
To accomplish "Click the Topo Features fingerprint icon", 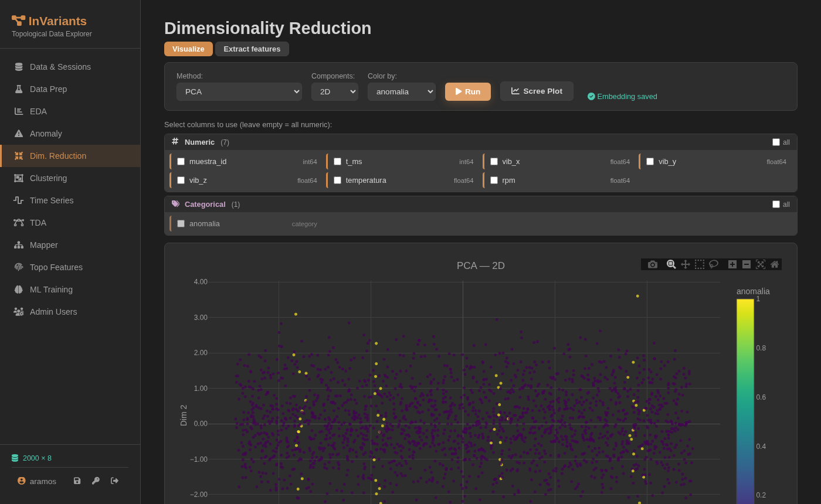I will pyautogui.click(x=19, y=267).
